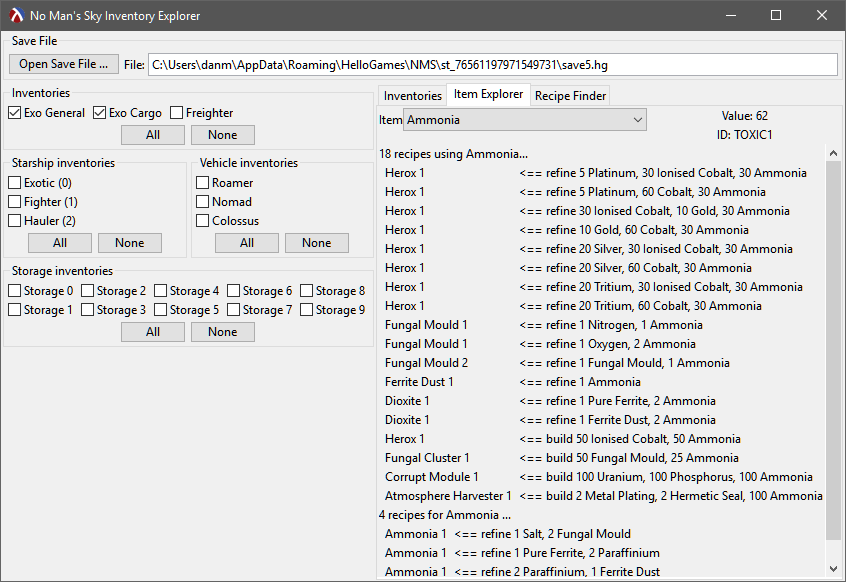Click None under Storage inventories
Viewport: 846px width, 582px height.
click(223, 332)
